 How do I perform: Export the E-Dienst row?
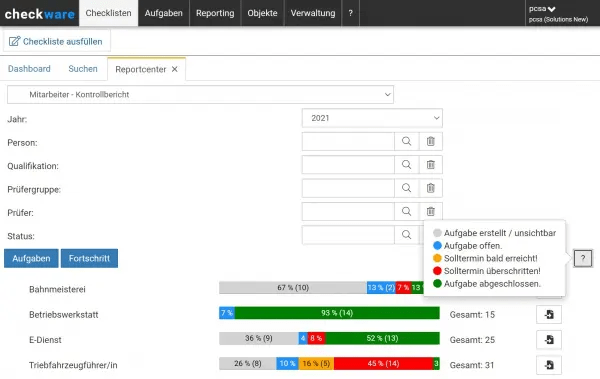pos(549,340)
